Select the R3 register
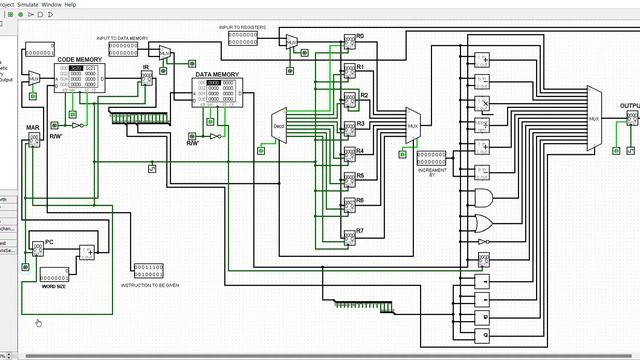Viewport: 640px width, 360px height. (x=349, y=129)
